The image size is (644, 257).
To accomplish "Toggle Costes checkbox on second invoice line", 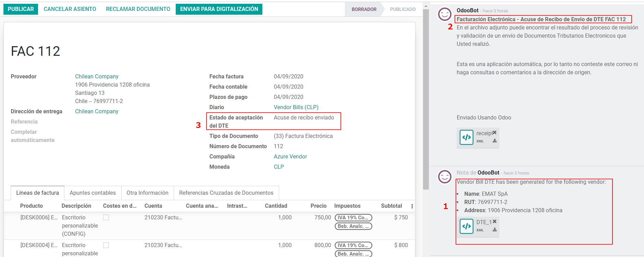I will (x=106, y=245).
